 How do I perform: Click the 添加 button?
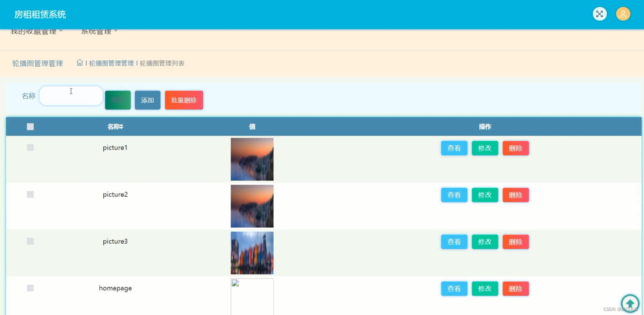(148, 100)
